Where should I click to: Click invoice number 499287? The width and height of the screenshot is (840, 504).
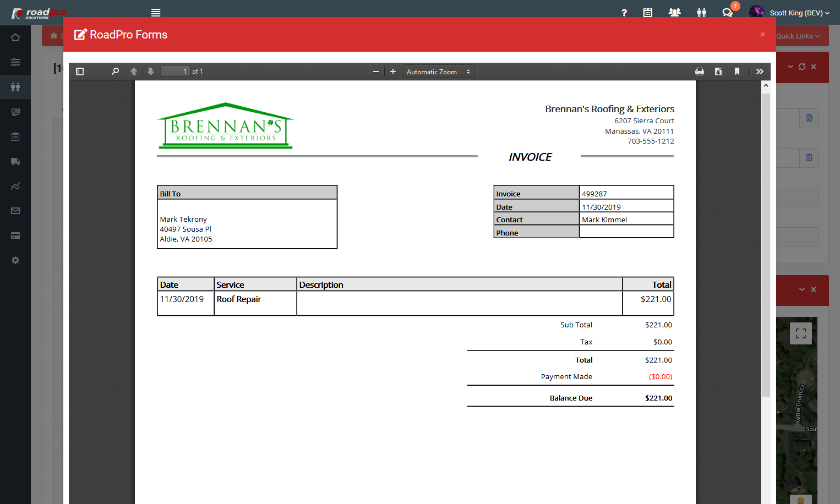[594, 194]
